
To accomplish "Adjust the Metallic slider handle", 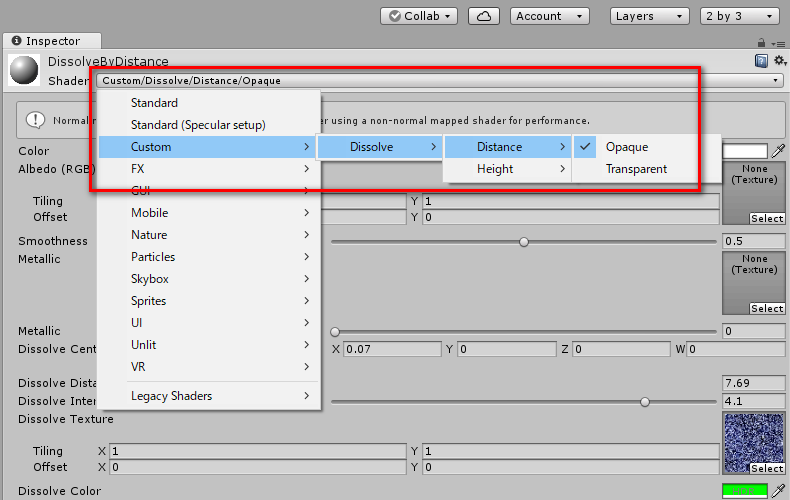I will [x=335, y=332].
